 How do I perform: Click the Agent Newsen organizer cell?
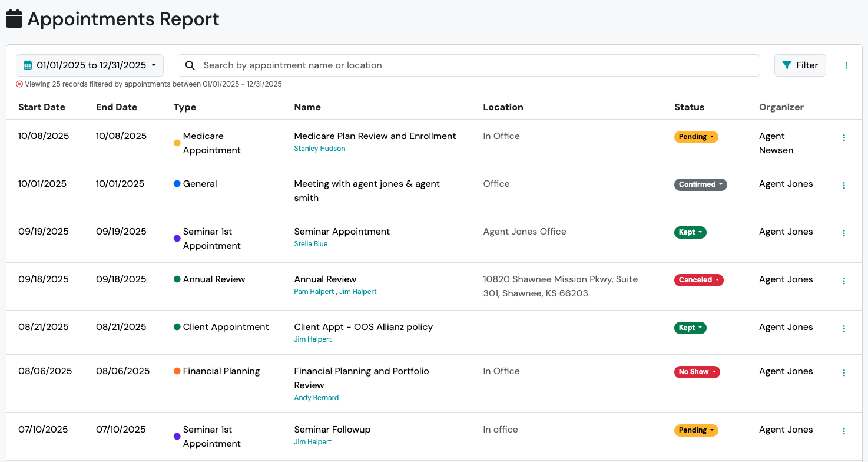776,143
